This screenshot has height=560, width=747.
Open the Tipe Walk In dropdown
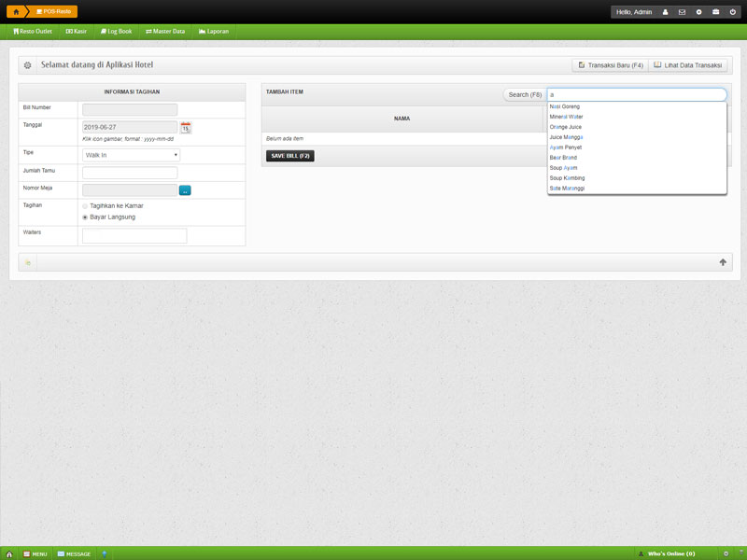tap(131, 155)
